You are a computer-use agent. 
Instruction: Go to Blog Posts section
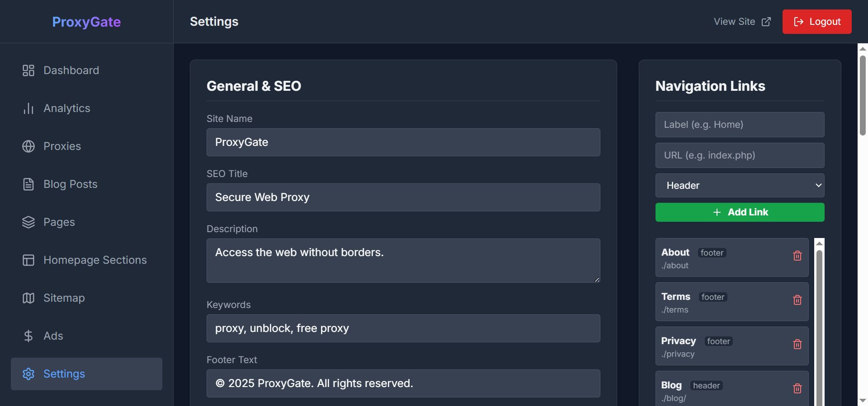point(70,184)
